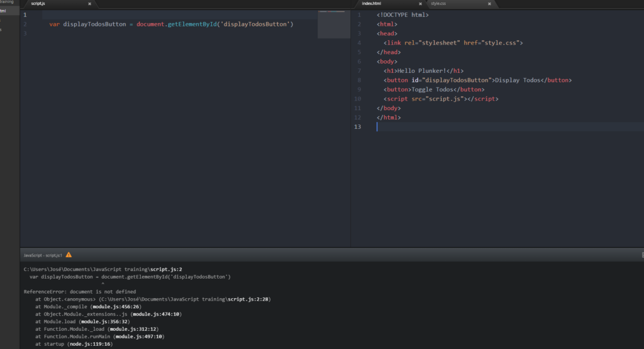This screenshot has width=644, height=349.
Task: Click the '<!DOCTYPE html>' line in index.html
Action: [402, 15]
